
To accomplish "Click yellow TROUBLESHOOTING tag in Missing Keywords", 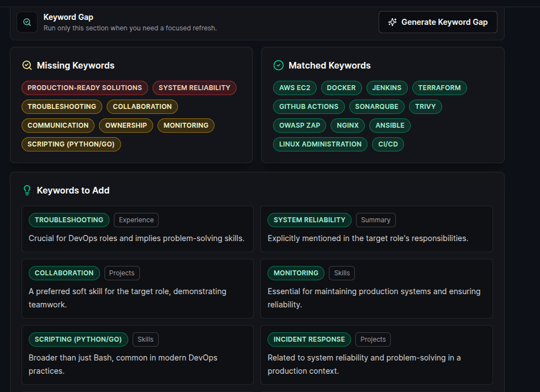I will tap(62, 107).
